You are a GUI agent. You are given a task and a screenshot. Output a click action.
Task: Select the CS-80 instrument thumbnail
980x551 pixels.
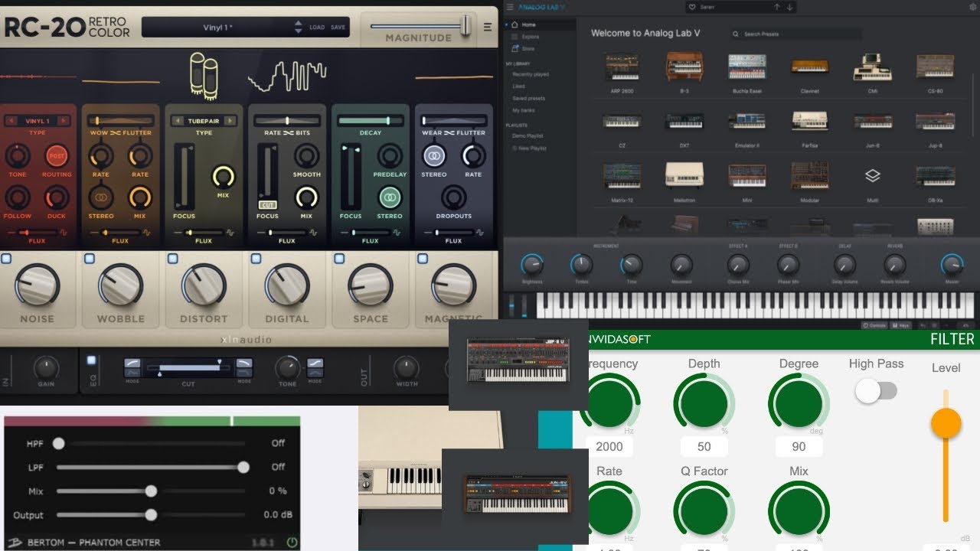[x=935, y=67]
